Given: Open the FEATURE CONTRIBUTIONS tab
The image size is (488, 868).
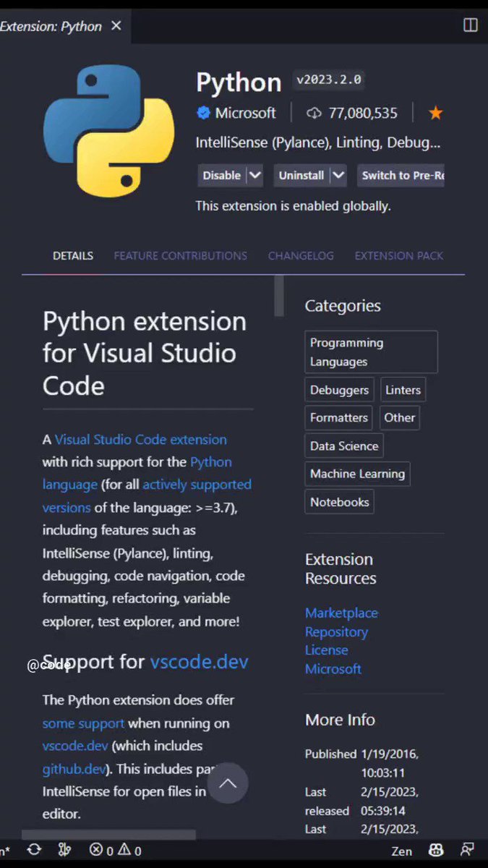Looking at the screenshot, I should [180, 256].
